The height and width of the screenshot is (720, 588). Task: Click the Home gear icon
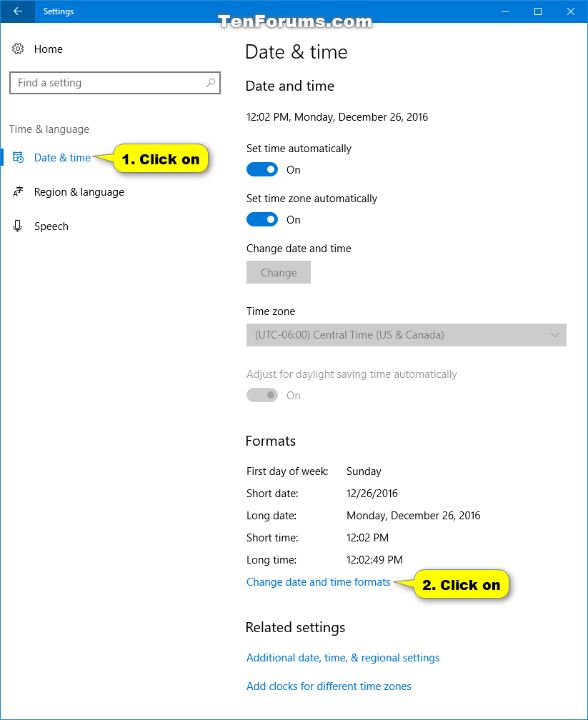tap(17, 49)
